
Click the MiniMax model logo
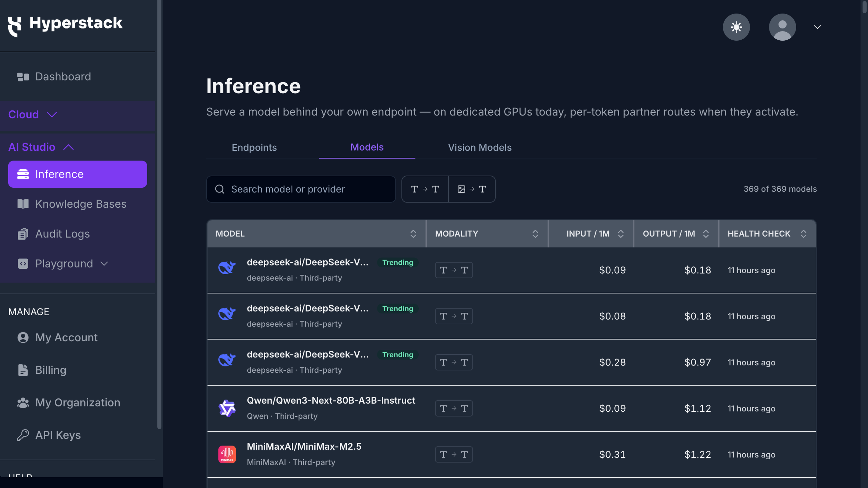227,455
